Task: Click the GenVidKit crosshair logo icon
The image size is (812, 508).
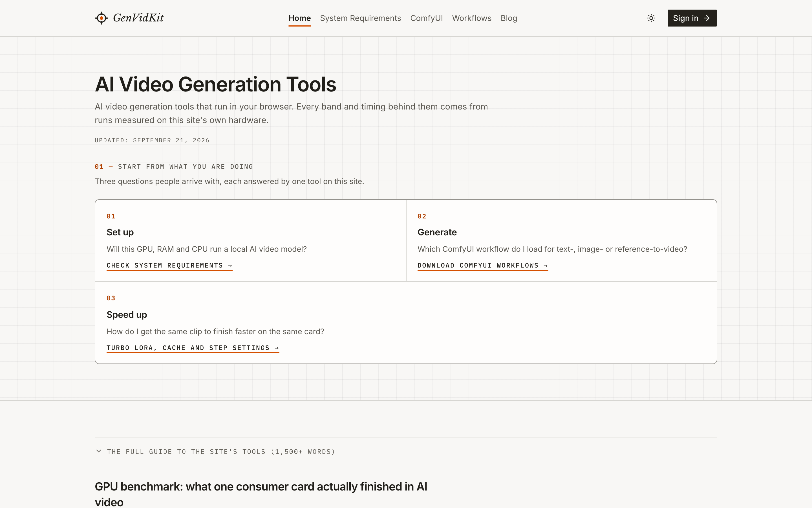Action: [101, 18]
